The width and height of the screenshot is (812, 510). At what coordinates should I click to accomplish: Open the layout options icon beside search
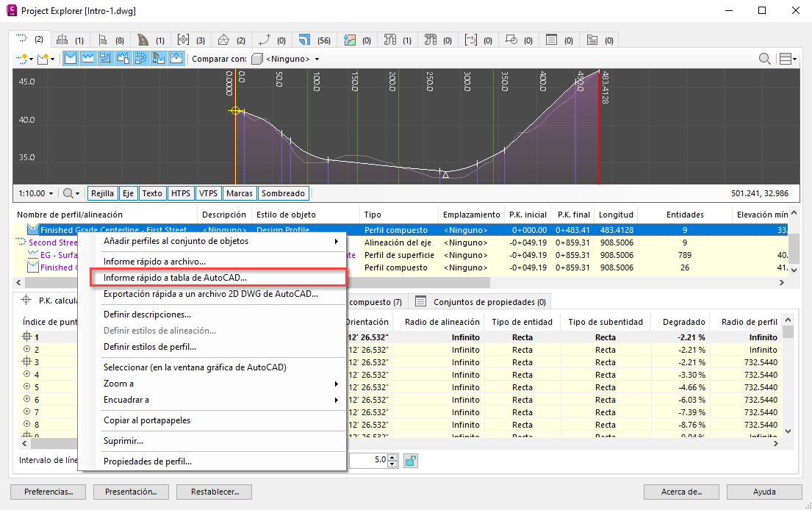coord(788,59)
